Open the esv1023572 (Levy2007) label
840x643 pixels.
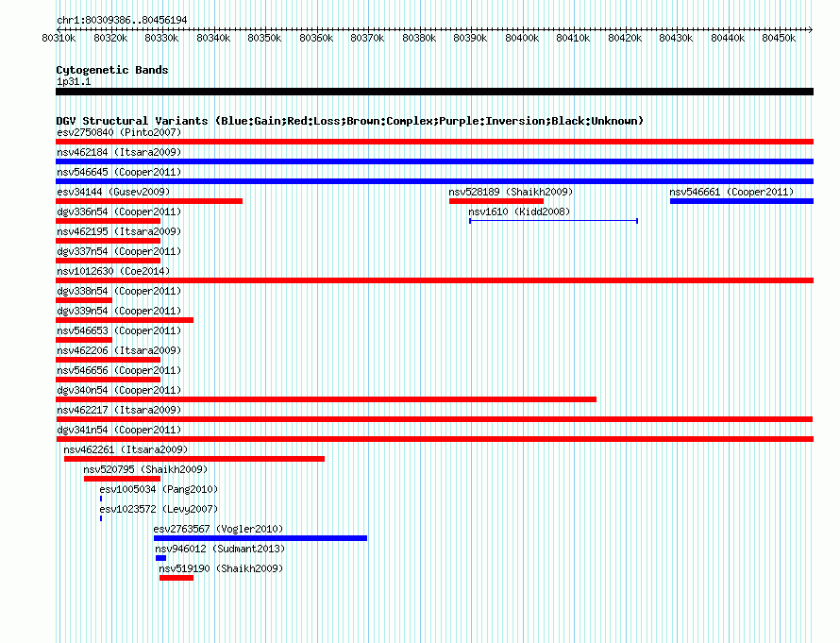point(159,509)
